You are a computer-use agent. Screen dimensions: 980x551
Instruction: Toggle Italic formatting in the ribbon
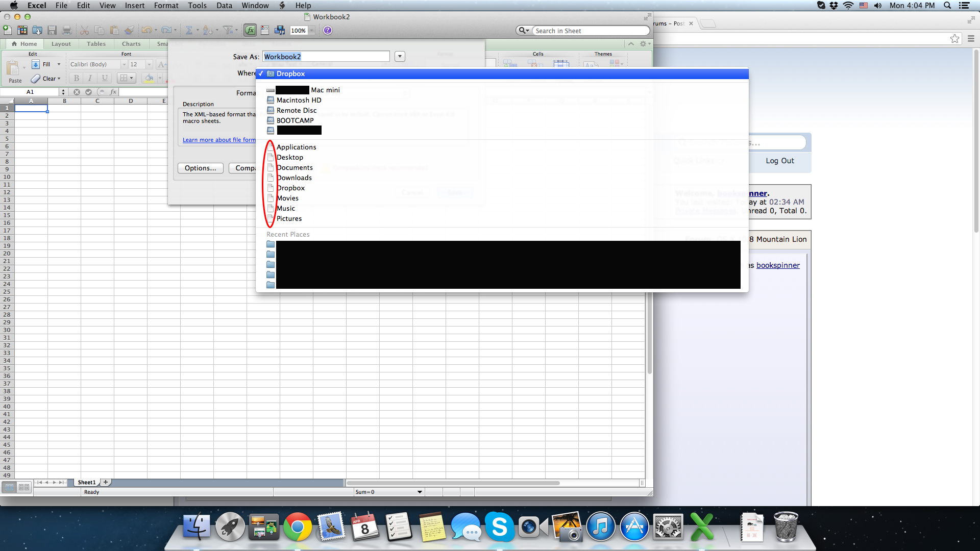pos(90,78)
